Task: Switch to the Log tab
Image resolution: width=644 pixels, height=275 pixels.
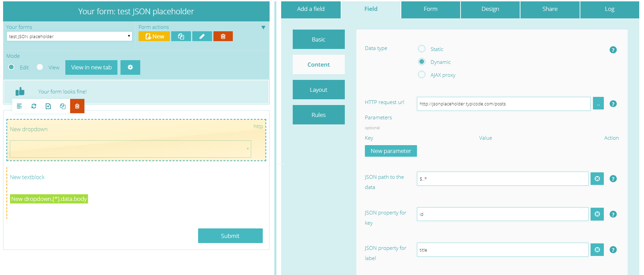Action: tap(610, 9)
